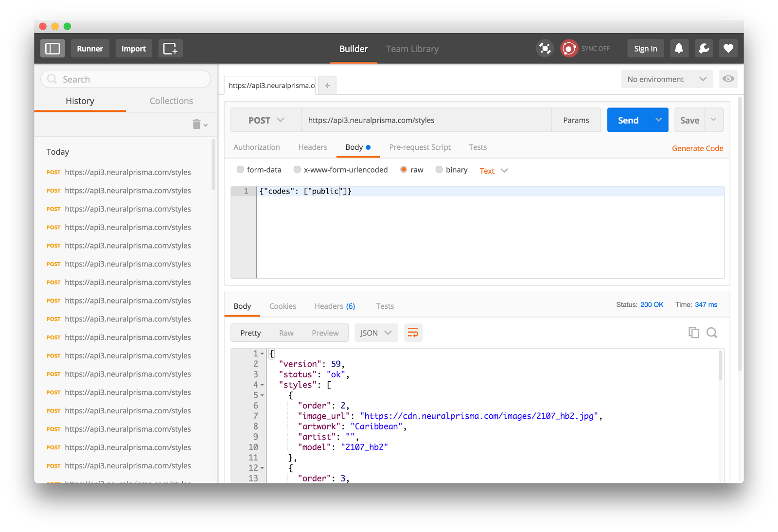Click the request tab api3.neuralprisma
The image size is (778, 532).
tap(270, 86)
